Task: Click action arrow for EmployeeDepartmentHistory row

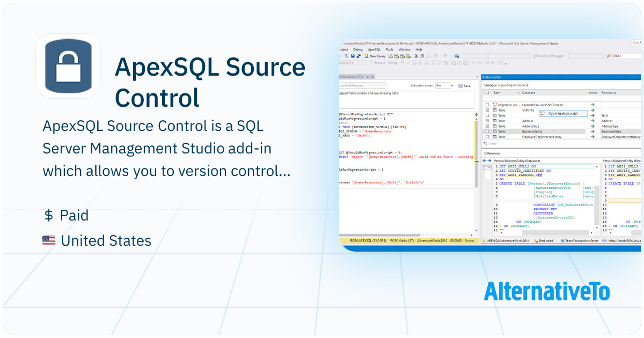Action: pyautogui.click(x=592, y=137)
